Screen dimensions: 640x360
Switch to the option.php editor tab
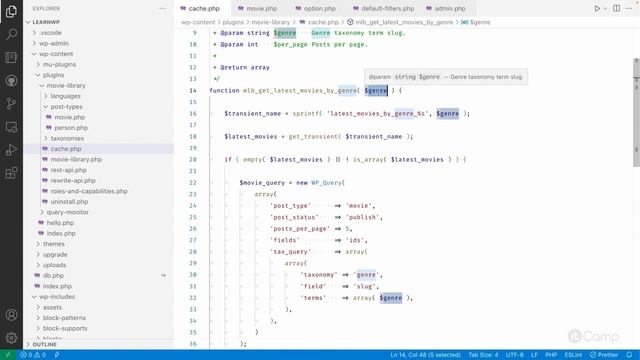tap(319, 8)
